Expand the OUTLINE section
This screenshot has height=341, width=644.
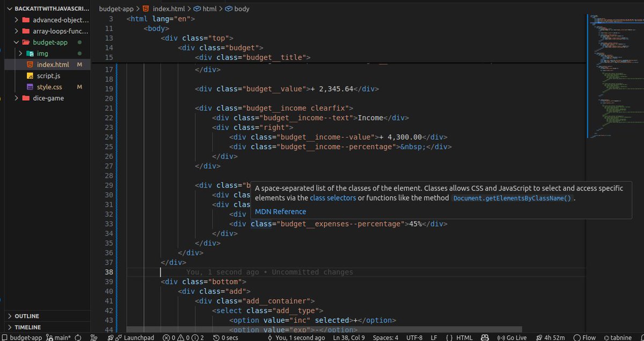(x=24, y=316)
